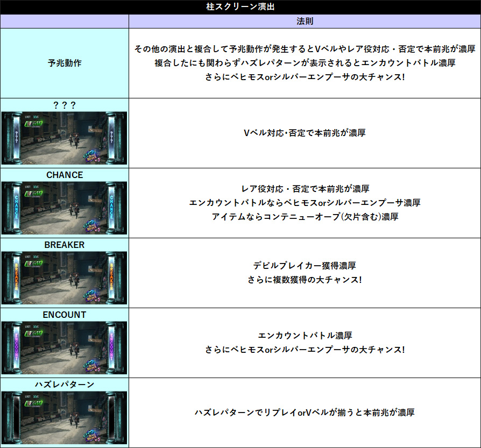Screen dimensions: 481x448
Task: Select the 予兆動作 row label
Action: (x=65, y=63)
